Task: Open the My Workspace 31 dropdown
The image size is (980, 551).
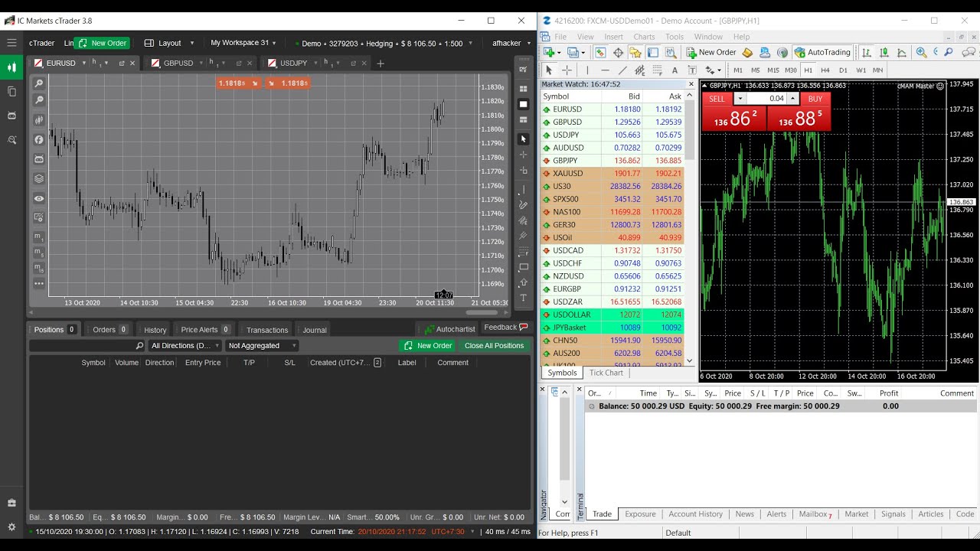Action: [x=243, y=43]
